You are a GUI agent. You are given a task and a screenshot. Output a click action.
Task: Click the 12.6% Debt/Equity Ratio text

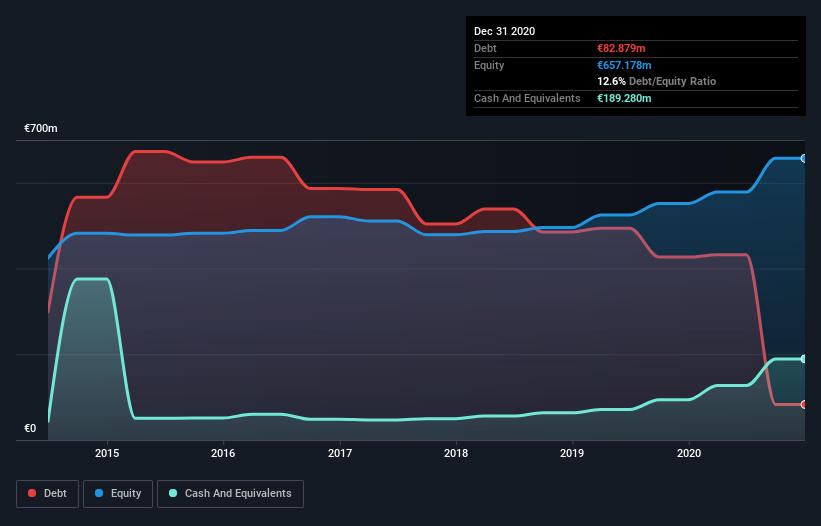pos(657,81)
